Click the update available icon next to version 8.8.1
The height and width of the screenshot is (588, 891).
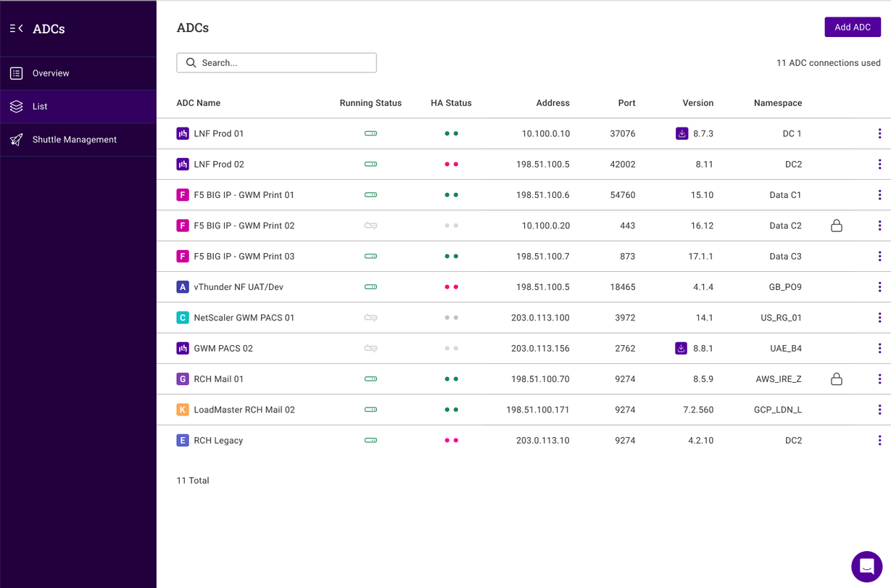click(681, 349)
